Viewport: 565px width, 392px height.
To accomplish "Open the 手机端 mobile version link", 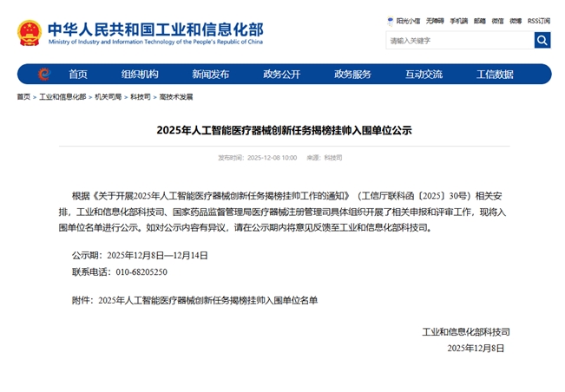I will (x=458, y=20).
